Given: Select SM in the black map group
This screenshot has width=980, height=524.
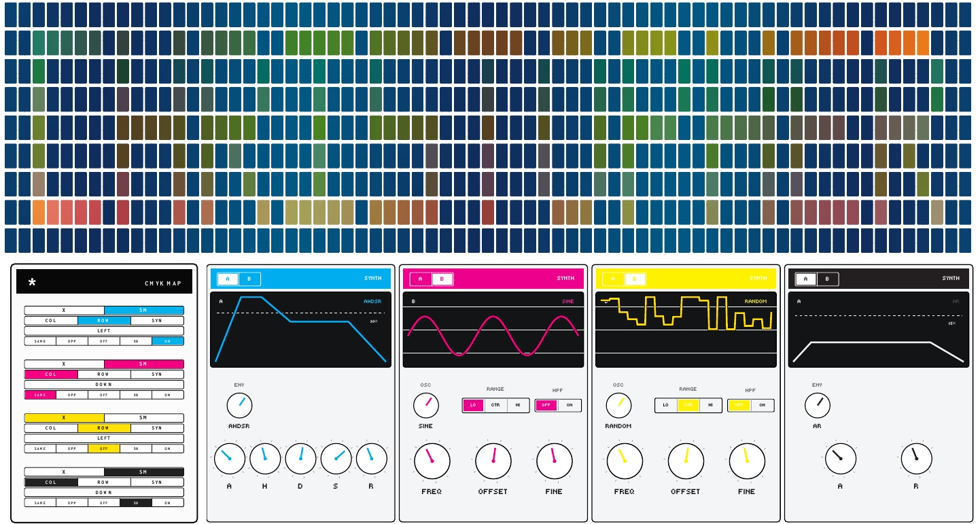Looking at the screenshot, I should 144,472.
